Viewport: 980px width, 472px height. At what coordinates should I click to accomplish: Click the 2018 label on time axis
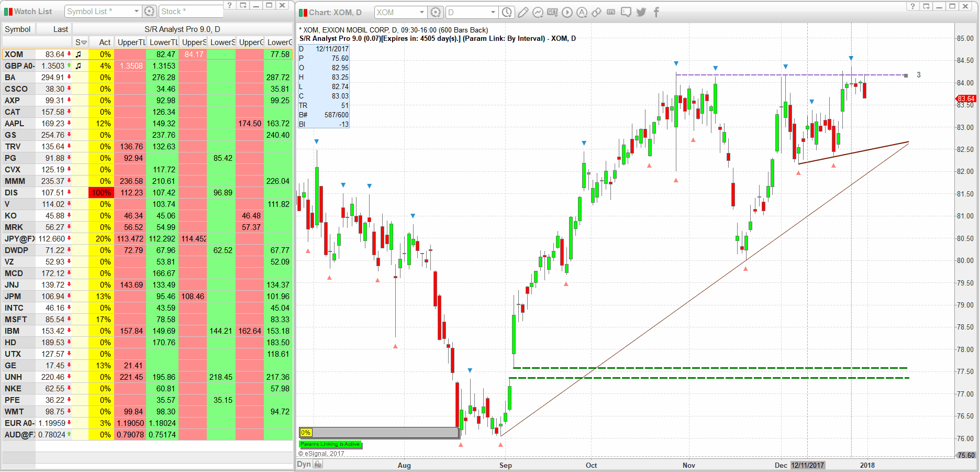867,465
